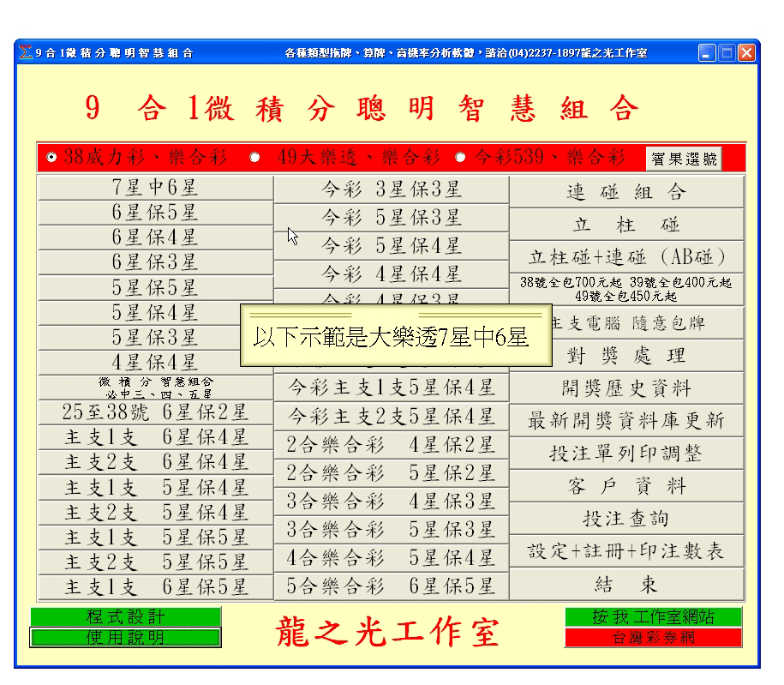Click the green 程式設計 button
This screenshot has width=784, height=685.
coord(125,617)
